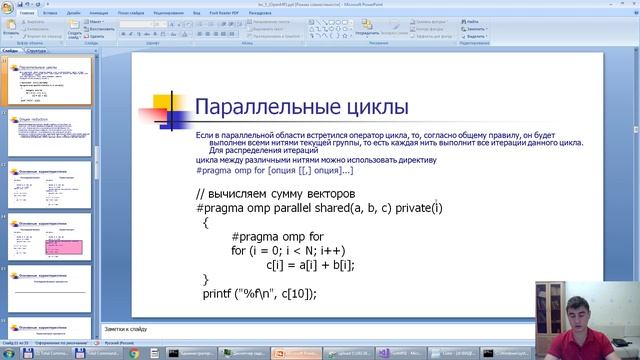640x360 pixels.
Task: Copy selection with Копировать
Action: point(35,29)
